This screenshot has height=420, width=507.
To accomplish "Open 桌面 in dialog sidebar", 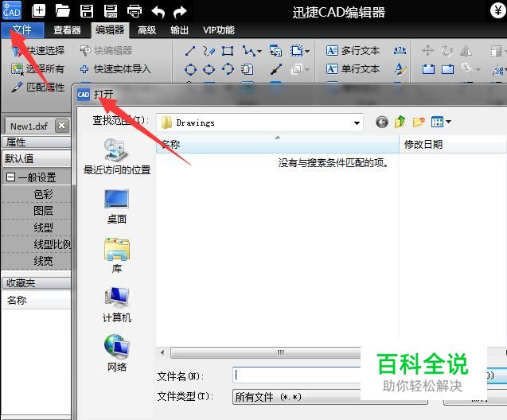I will click(x=117, y=207).
